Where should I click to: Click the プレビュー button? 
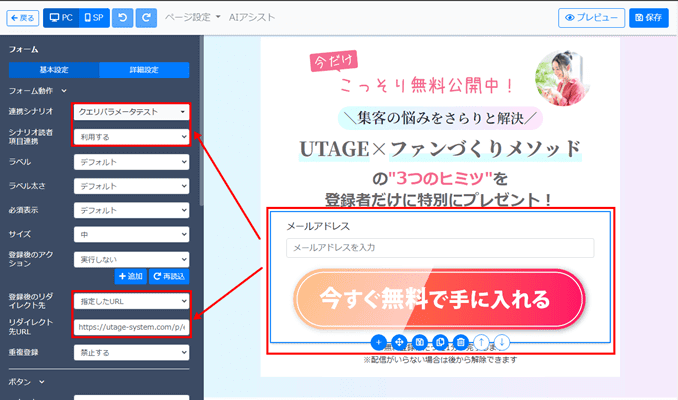click(591, 18)
